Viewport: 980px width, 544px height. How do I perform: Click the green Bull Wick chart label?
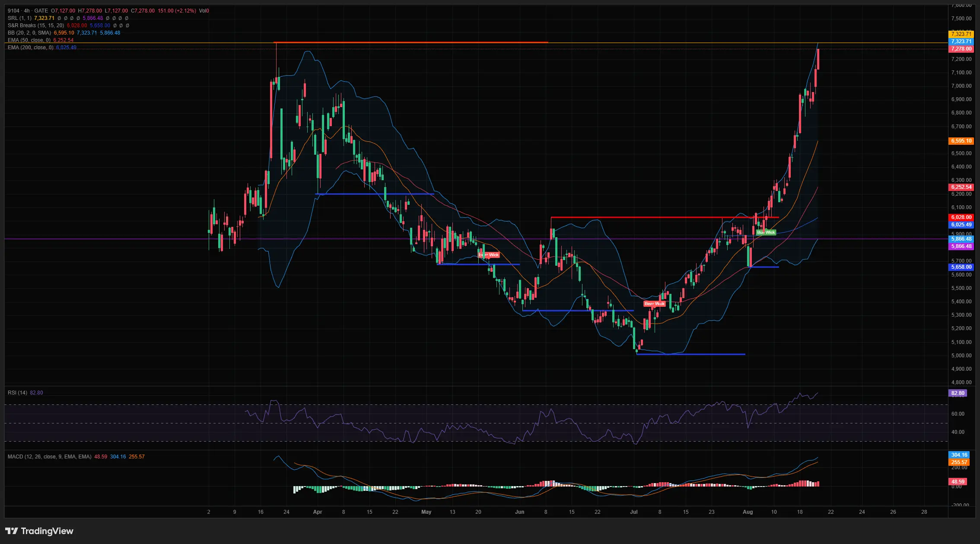766,232
